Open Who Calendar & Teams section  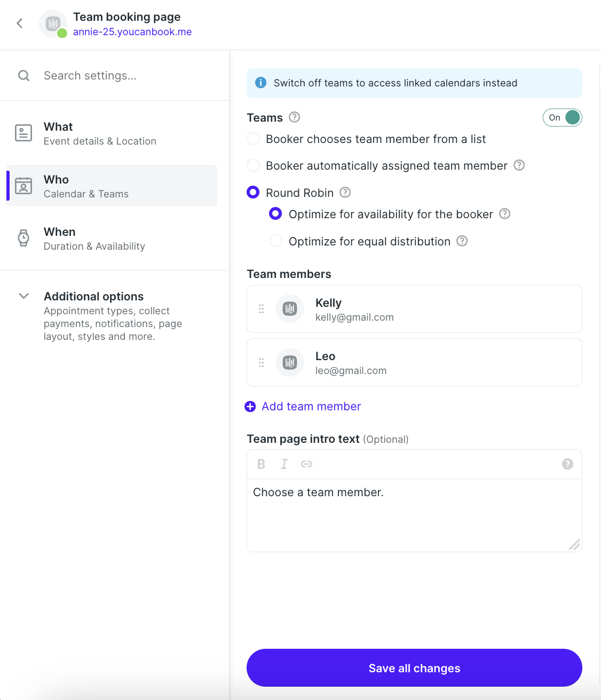112,186
